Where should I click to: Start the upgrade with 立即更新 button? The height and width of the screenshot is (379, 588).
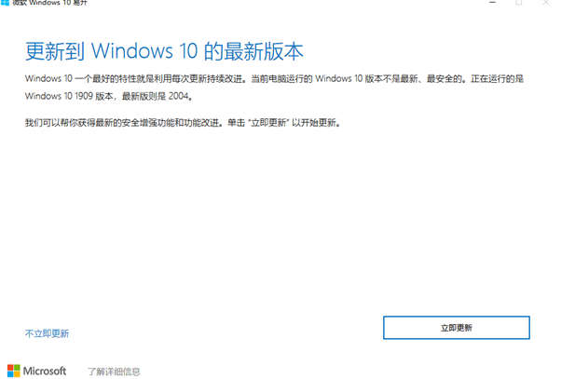point(457,328)
